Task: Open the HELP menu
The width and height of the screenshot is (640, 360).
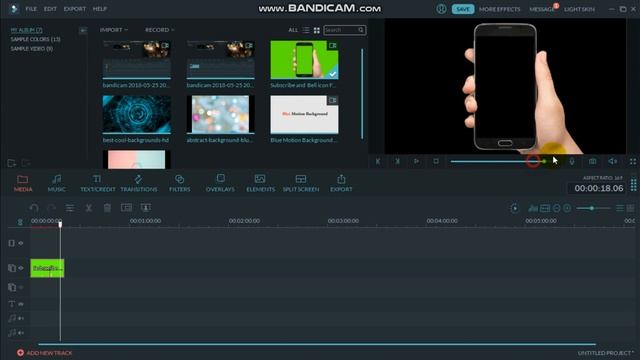Action: tap(100, 9)
